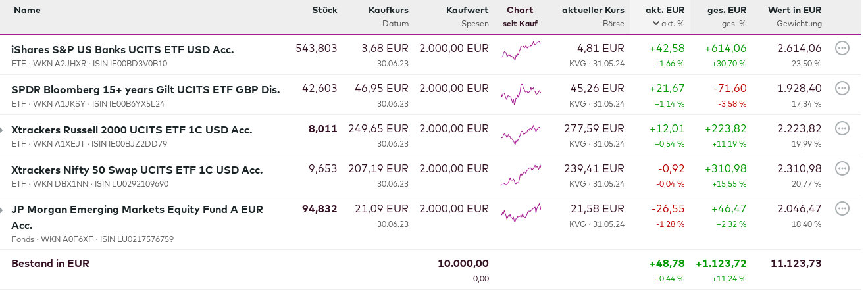Sort by ges. EUR column header

[x=727, y=10]
